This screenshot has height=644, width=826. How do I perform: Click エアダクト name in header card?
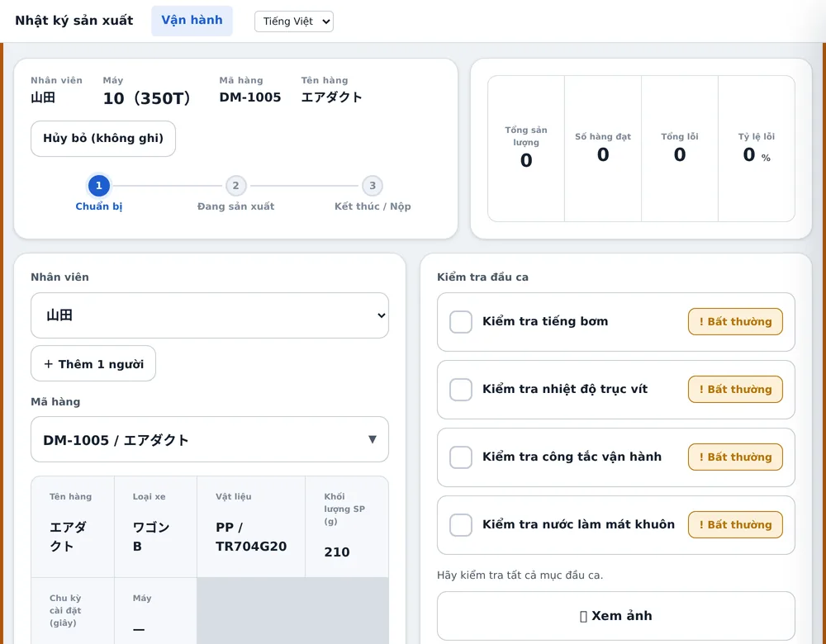pos(331,97)
